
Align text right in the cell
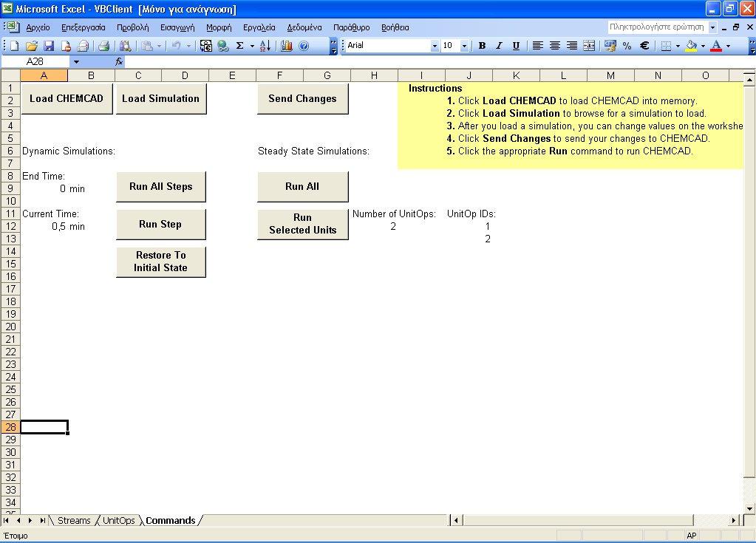tap(572, 46)
